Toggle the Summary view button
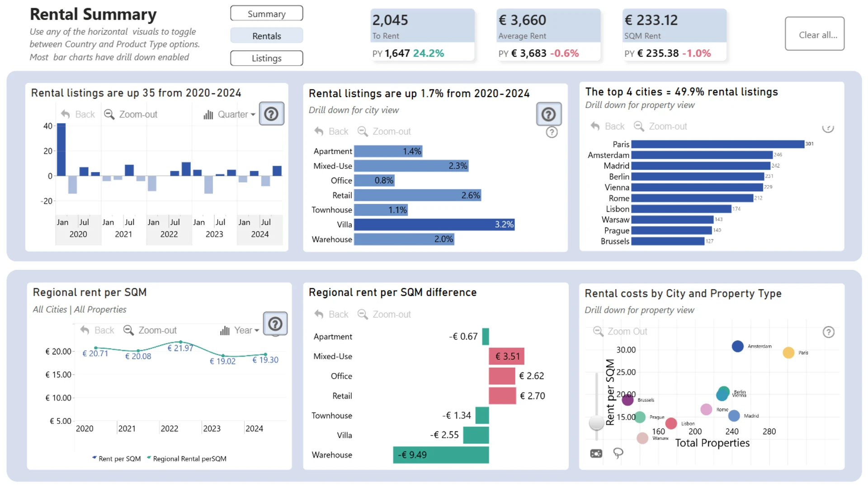This screenshot has height=488, width=868. [x=266, y=14]
